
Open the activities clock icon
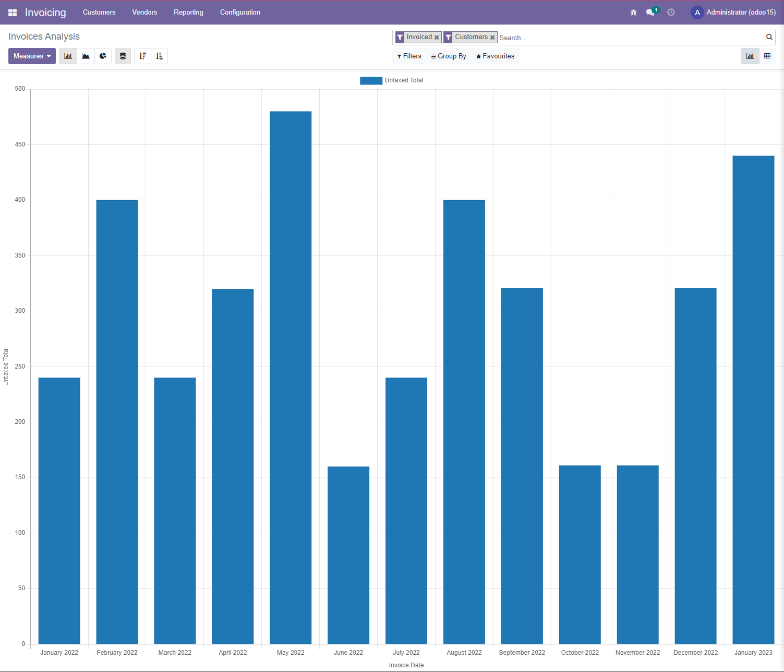click(x=671, y=13)
